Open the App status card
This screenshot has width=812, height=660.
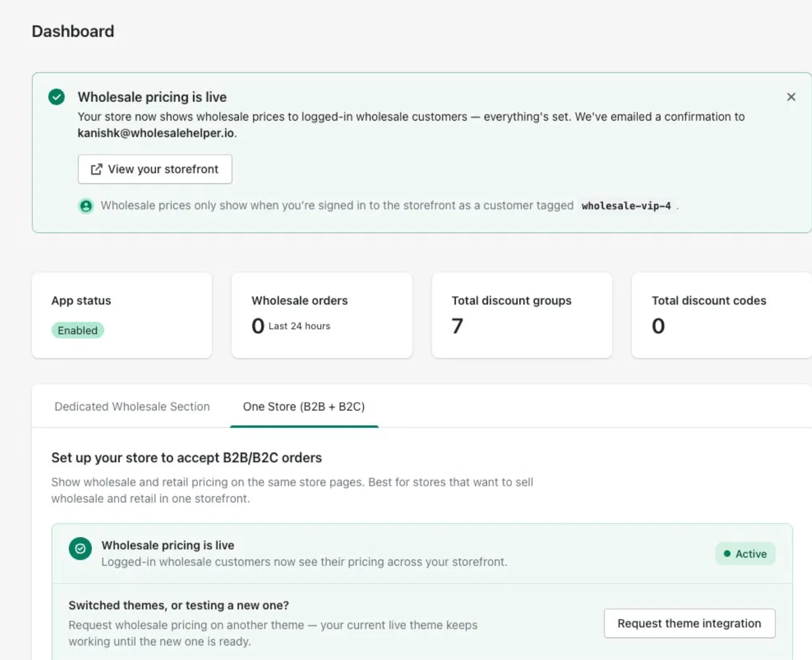pyautogui.click(x=122, y=315)
